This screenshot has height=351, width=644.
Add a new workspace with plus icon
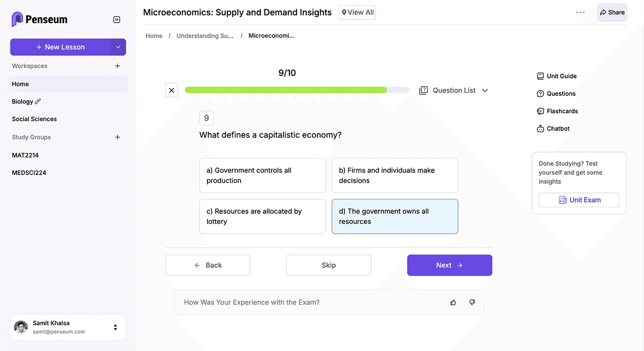(x=117, y=66)
